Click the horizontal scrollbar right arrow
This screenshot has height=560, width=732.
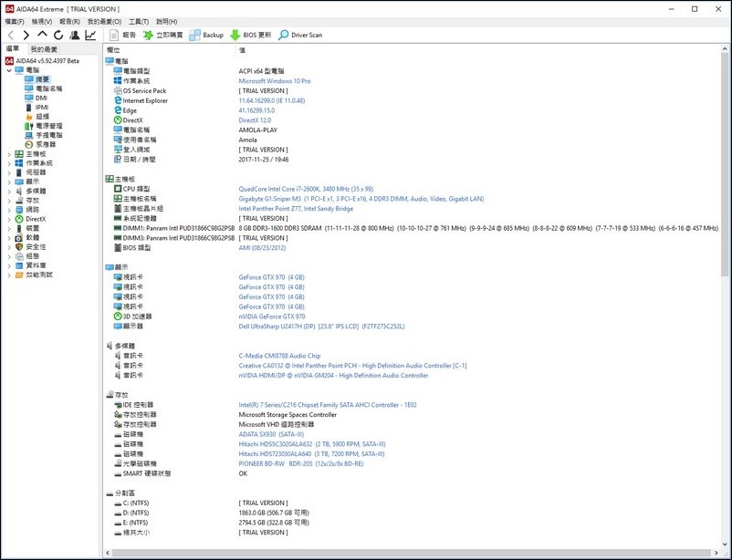click(x=716, y=553)
